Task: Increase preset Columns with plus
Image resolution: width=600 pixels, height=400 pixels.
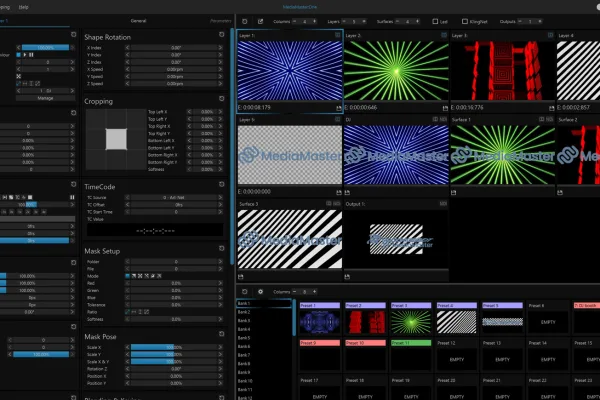Action: (x=315, y=292)
